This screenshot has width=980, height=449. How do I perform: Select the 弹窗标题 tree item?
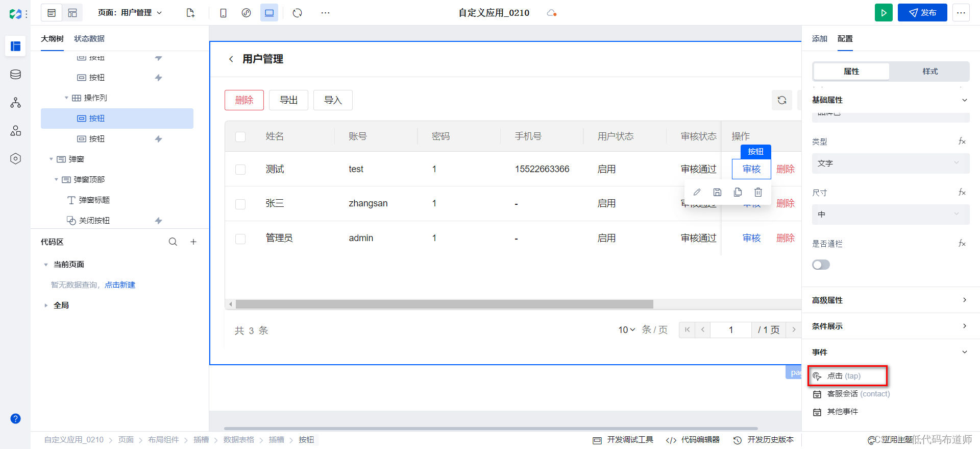pyautogui.click(x=94, y=200)
